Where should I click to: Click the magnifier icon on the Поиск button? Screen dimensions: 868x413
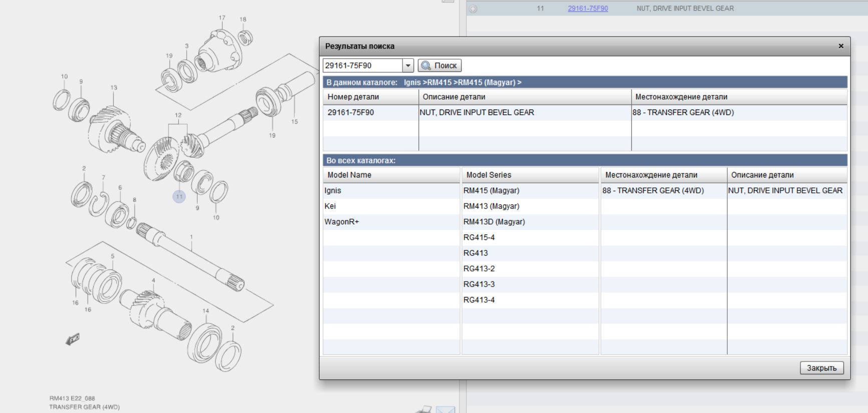(x=426, y=65)
